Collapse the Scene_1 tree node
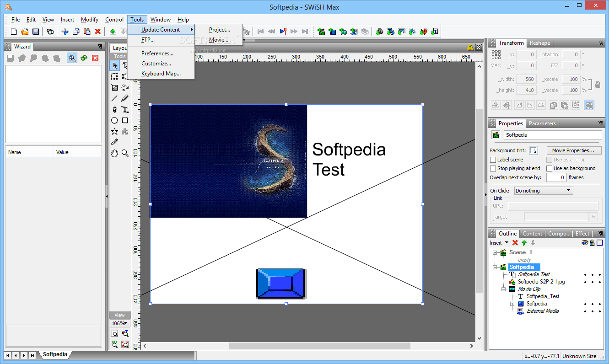The height and width of the screenshot is (364, 609). (x=495, y=252)
